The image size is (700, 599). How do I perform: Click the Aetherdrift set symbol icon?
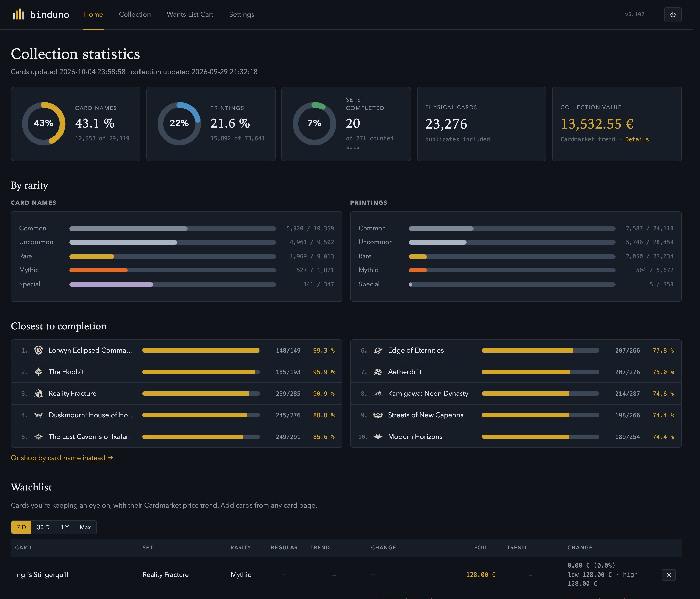tap(378, 372)
